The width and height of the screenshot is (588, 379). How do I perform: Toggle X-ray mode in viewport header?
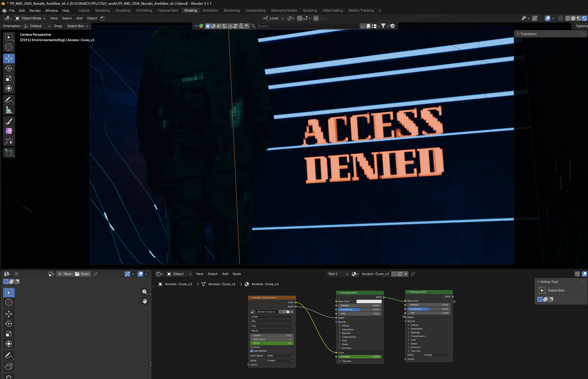pos(560,18)
